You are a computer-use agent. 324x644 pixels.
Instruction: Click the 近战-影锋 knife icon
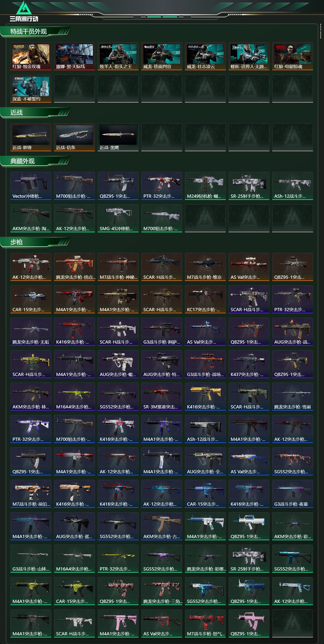[x=31, y=137]
